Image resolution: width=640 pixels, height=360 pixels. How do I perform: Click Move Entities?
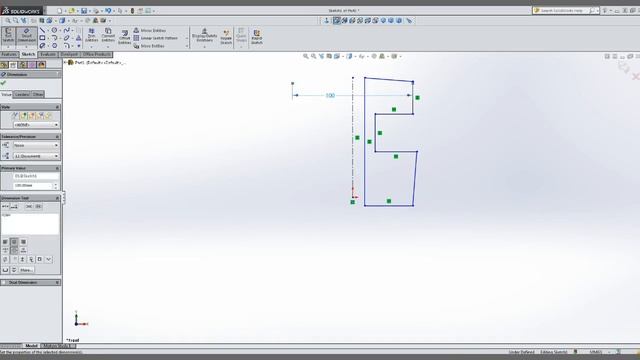pyautogui.click(x=149, y=46)
